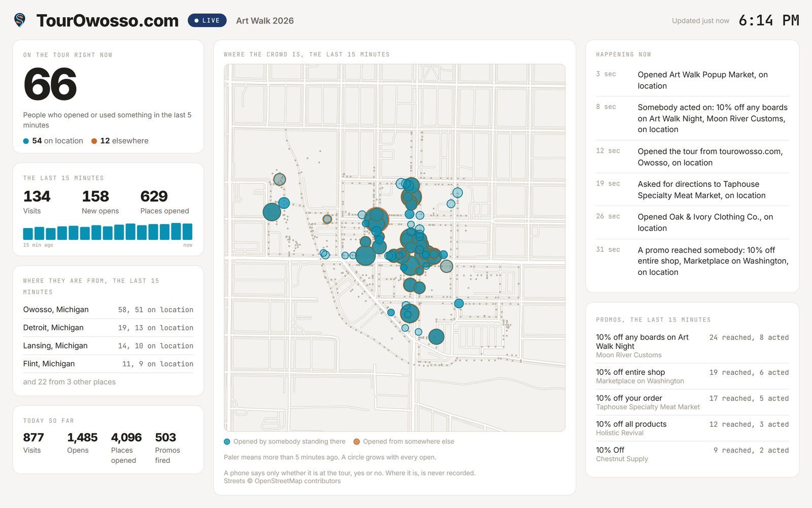Image resolution: width=812 pixels, height=508 pixels.
Task: Click the 6:14 PM clock readout
Action: tap(769, 20)
